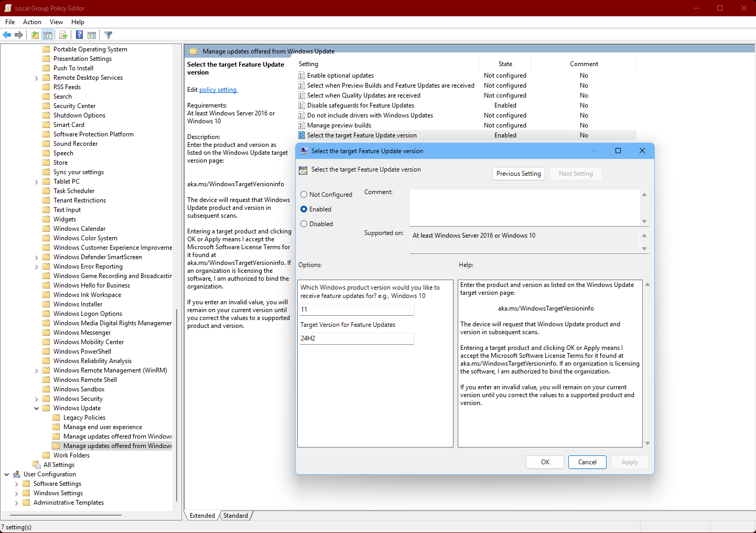Click the icon next to 'Select when Quality Updates are received'

[x=302, y=95]
